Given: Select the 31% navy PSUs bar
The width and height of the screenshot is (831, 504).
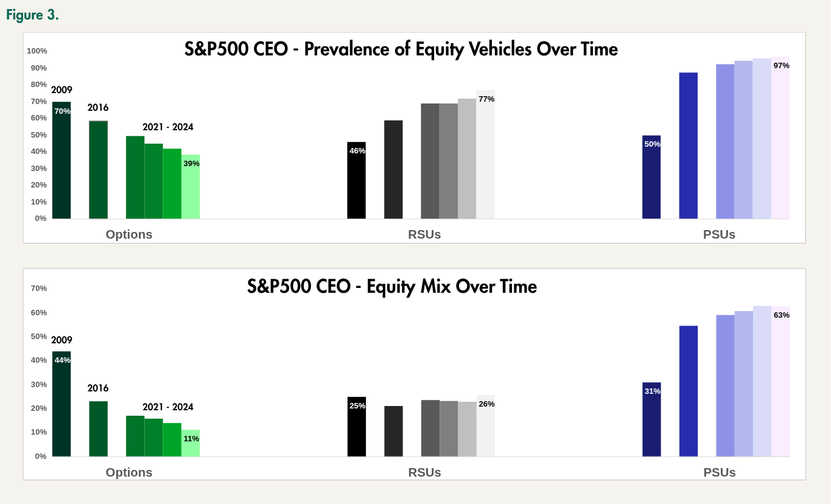Looking at the screenshot, I should pos(652,420).
